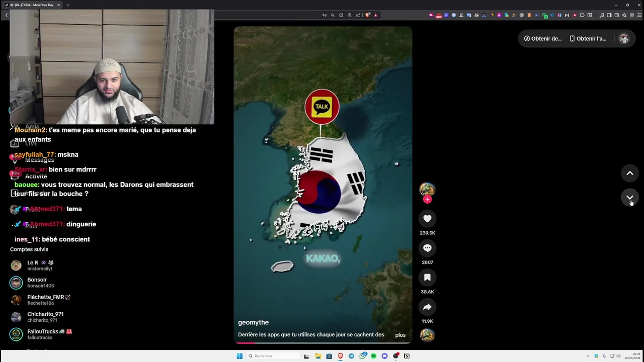Open the browser extensions puzzle icon
644x362 pixels.
coord(582,15)
